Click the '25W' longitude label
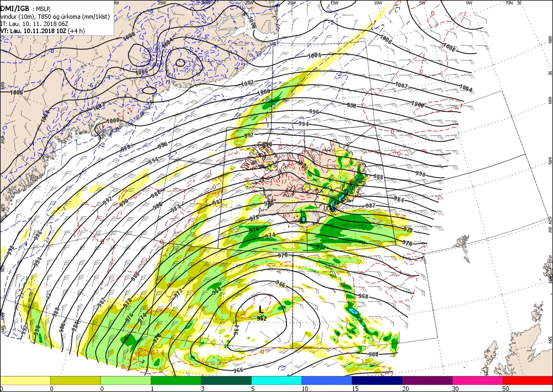The image size is (553, 392). point(249,2)
